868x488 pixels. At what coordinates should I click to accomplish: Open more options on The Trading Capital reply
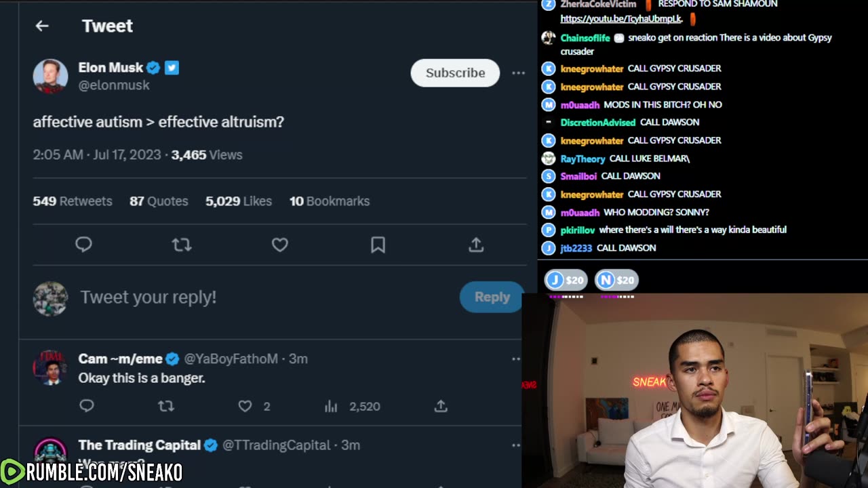pyautogui.click(x=515, y=445)
